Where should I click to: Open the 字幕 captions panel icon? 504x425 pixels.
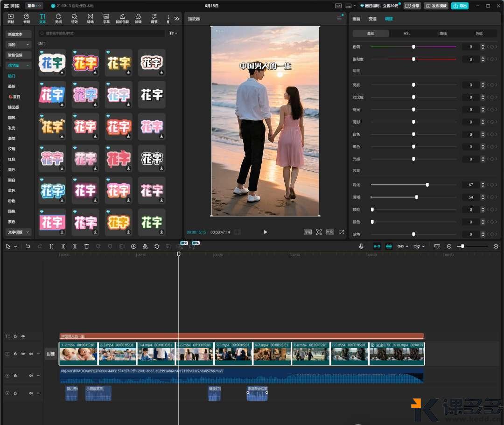coord(106,18)
